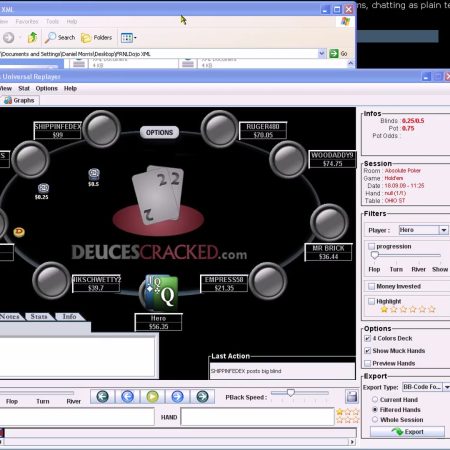This screenshot has width=450, height=450.
Task: Click the Hero's queen hole cards
Action: click(161, 292)
